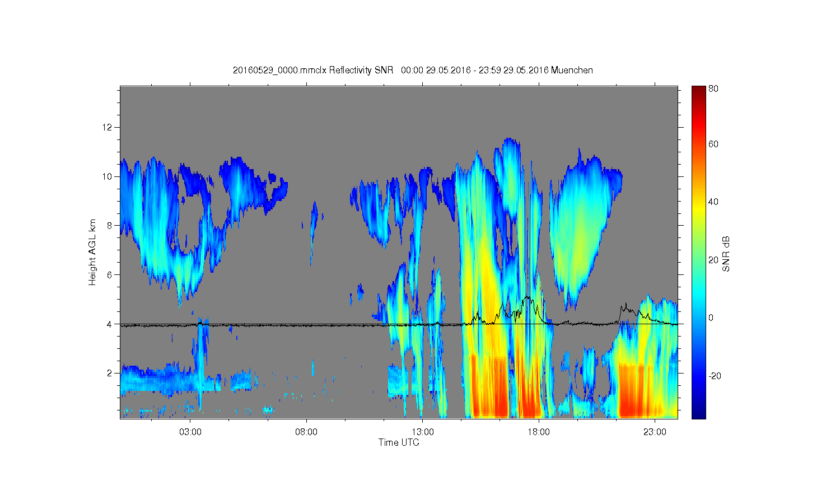Click the colorbar value label 80
Viewport: 840px width, 504px height.
pyautogui.click(x=713, y=88)
